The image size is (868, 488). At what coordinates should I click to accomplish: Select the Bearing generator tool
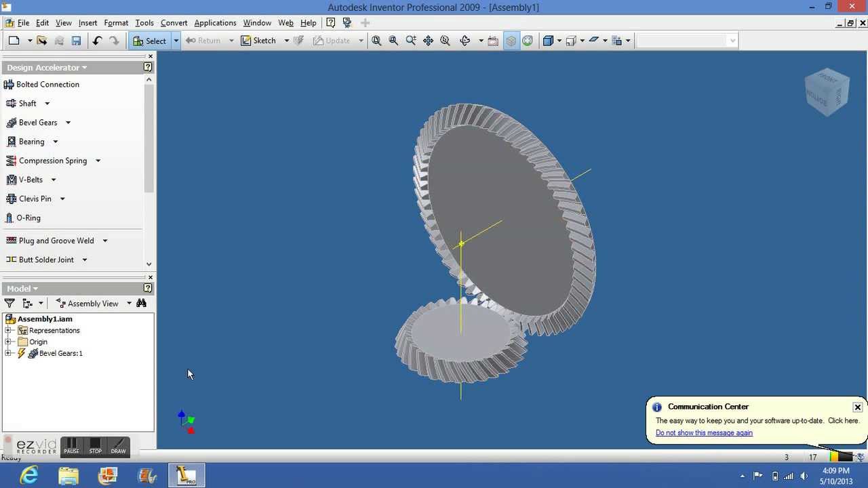tap(25, 142)
